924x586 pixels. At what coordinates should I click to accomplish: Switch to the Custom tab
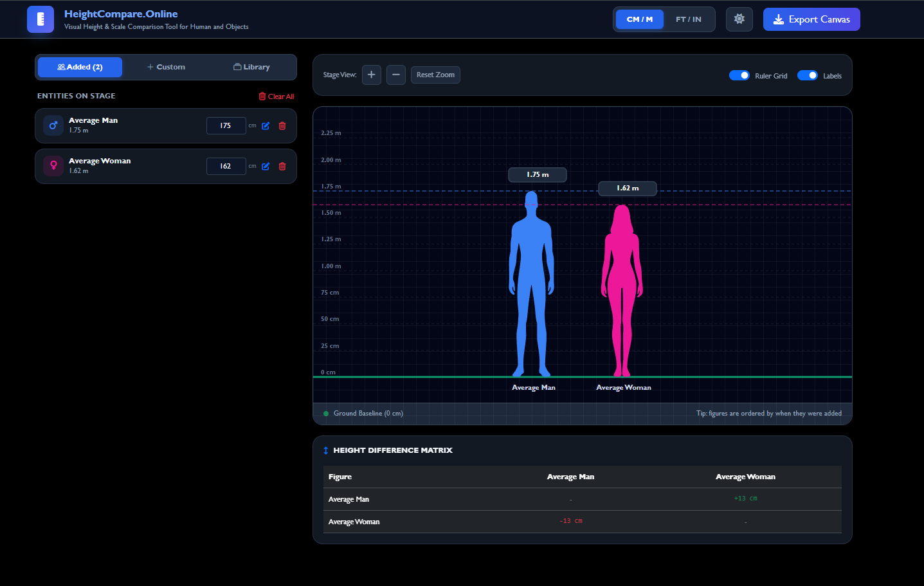[166, 67]
